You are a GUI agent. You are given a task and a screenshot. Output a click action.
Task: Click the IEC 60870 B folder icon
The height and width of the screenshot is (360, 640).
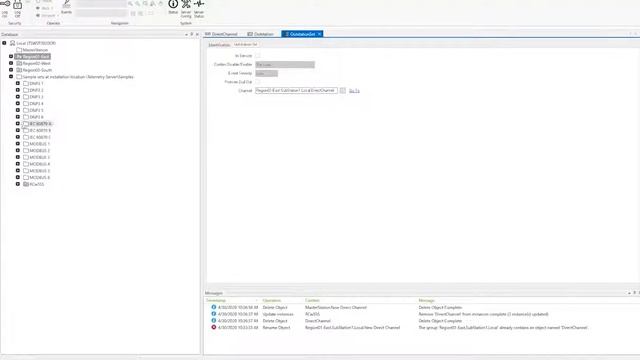coord(26,130)
